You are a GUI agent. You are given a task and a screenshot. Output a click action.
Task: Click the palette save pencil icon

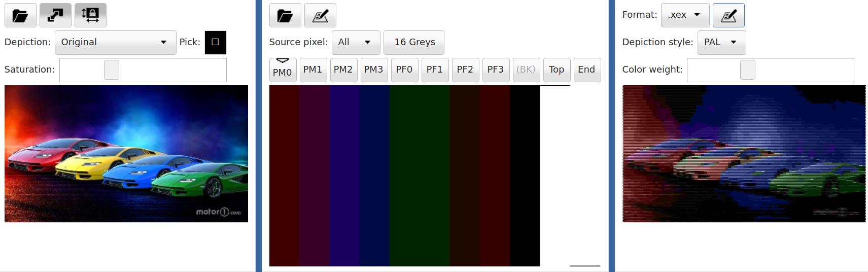click(x=320, y=15)
